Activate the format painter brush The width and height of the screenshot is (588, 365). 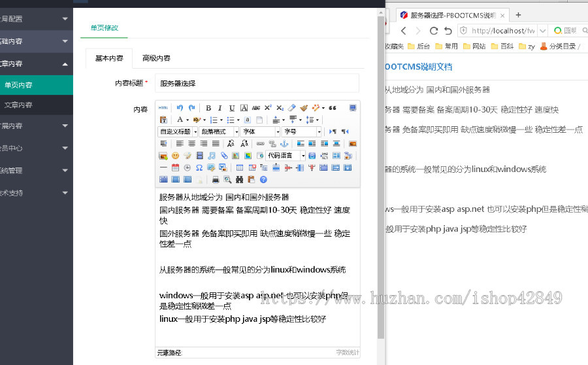(x=304, y=108)
